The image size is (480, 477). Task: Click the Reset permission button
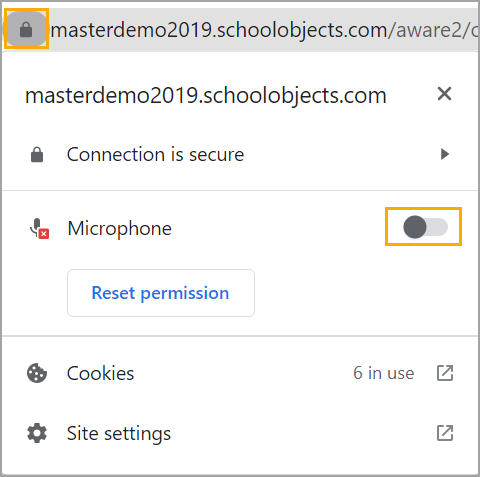tap(161, 293)
